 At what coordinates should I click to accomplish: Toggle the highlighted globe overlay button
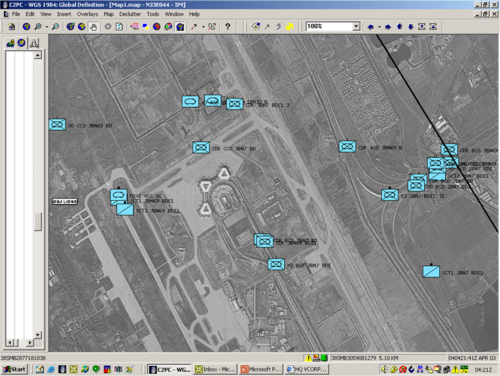pyautogui.click(x=180, y=27)
